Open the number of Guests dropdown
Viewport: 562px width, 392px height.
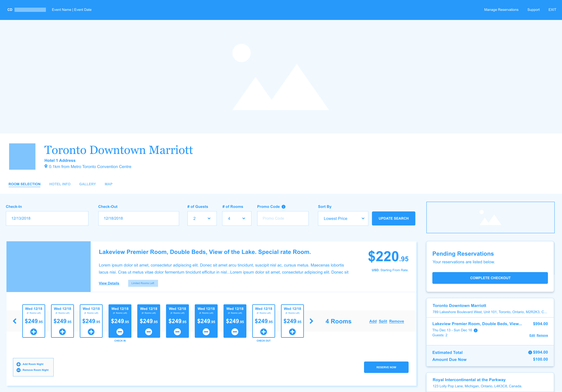[202, 218]
